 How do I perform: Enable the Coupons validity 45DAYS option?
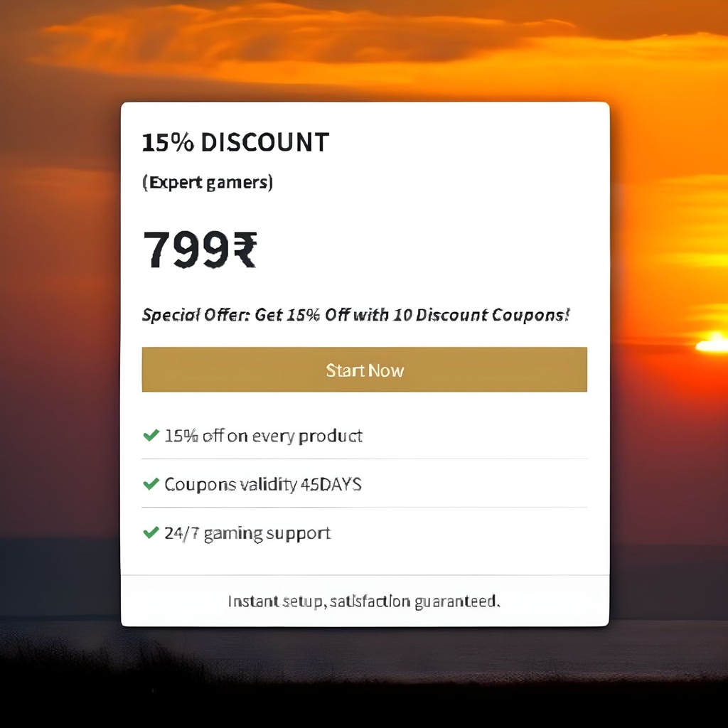click(x=262, y=484)
